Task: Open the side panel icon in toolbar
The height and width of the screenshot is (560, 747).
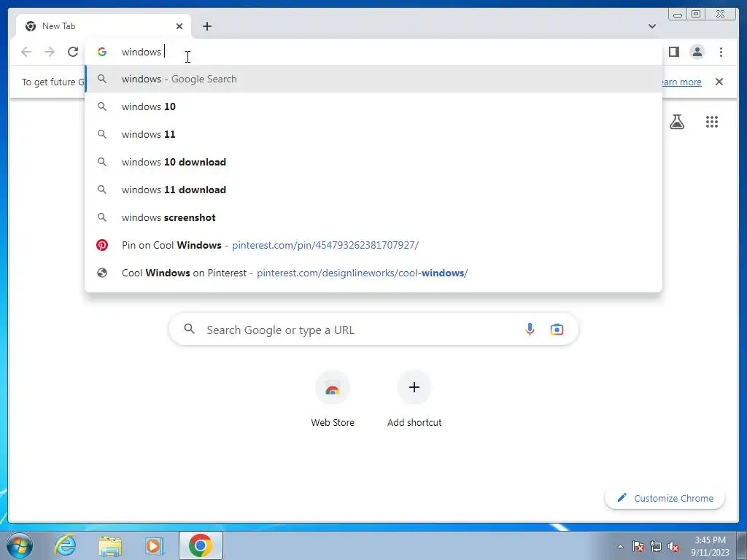Action: coord(673,52)
